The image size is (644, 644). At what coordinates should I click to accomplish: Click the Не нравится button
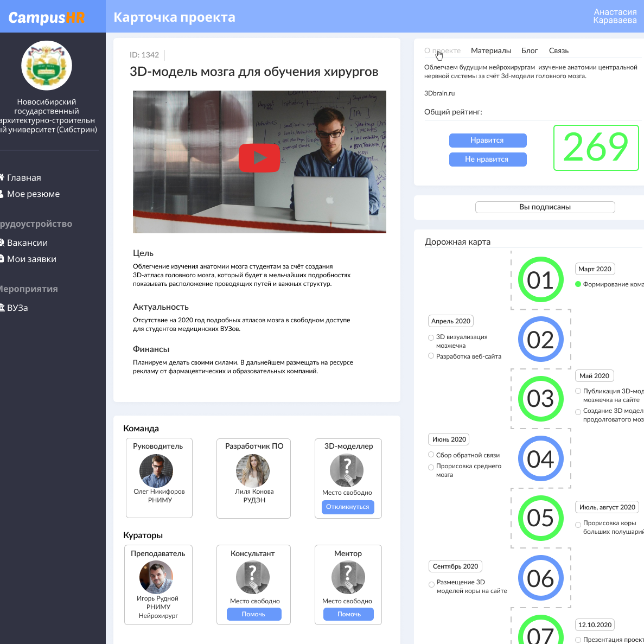tap(488, 160)
